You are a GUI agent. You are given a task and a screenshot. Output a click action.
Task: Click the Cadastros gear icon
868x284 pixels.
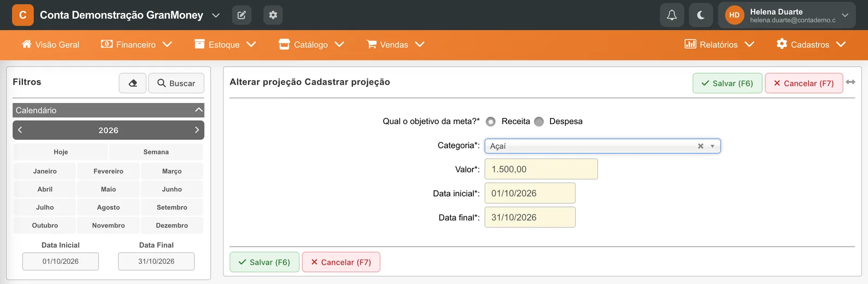coord(782,44)
